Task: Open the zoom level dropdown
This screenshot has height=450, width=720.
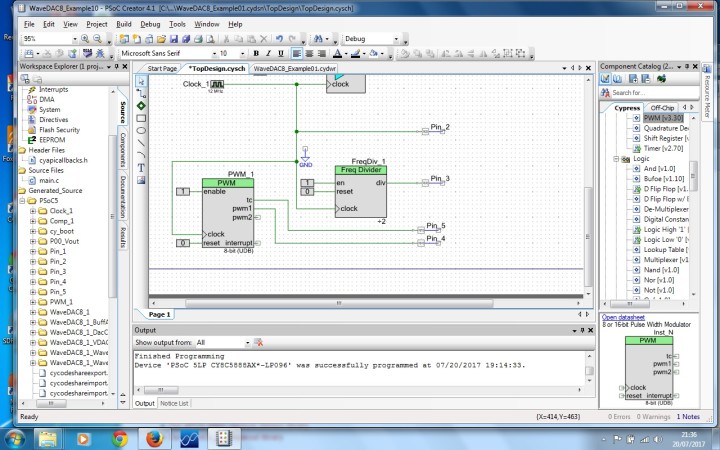Action: point(75,39)
